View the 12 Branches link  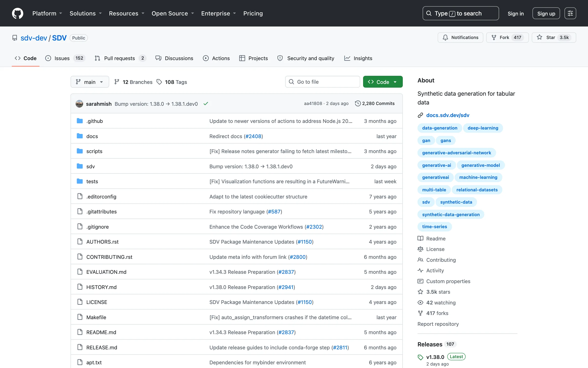(x=133, y=82)
